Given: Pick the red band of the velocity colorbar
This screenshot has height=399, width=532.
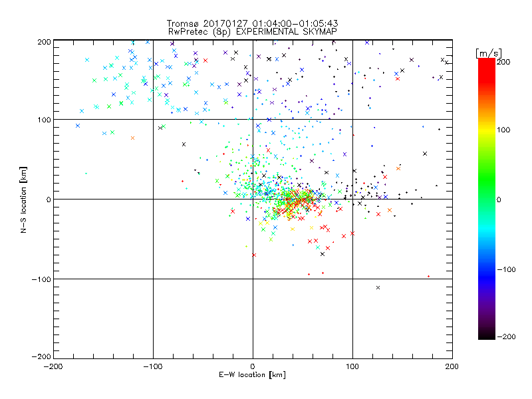Looking at the screenshot, I should tap(487, 70).
